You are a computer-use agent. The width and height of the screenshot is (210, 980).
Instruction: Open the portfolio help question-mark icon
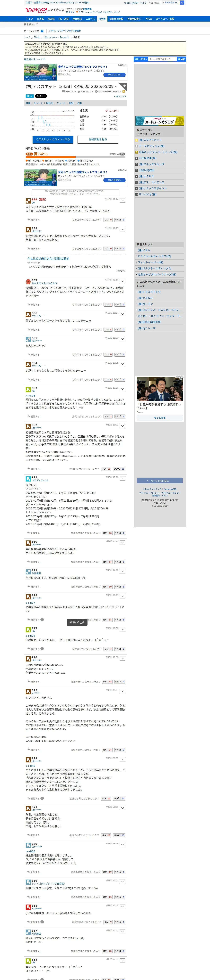click(42, 31)
